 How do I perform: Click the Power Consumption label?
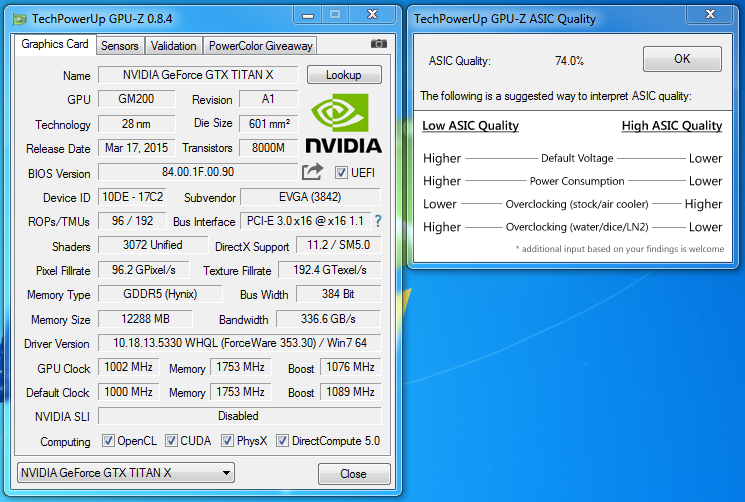(x=577, y=181)
